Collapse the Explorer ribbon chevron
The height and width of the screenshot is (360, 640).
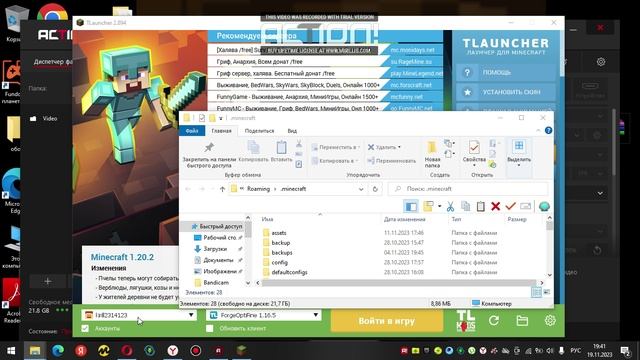pos(538,130)
